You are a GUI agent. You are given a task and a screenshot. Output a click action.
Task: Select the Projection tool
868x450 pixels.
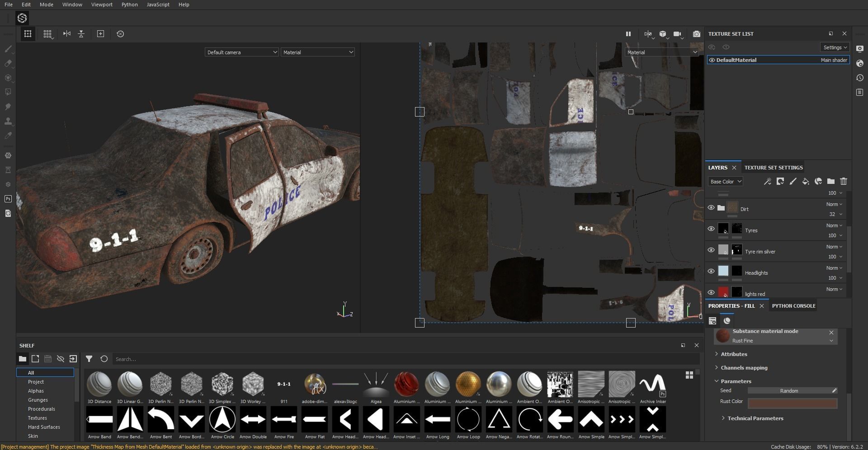pyautogui.click(x=8, y=78)
